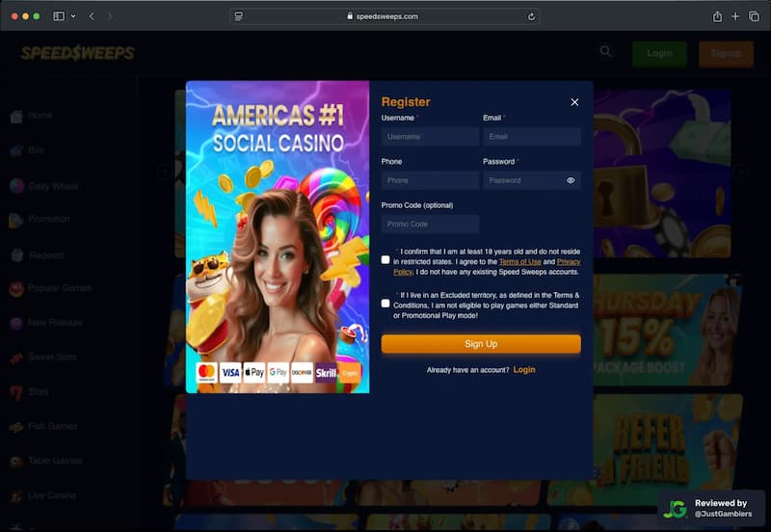
Task: Open the Privacy Policy link
Action: click(x=569, y=262)
